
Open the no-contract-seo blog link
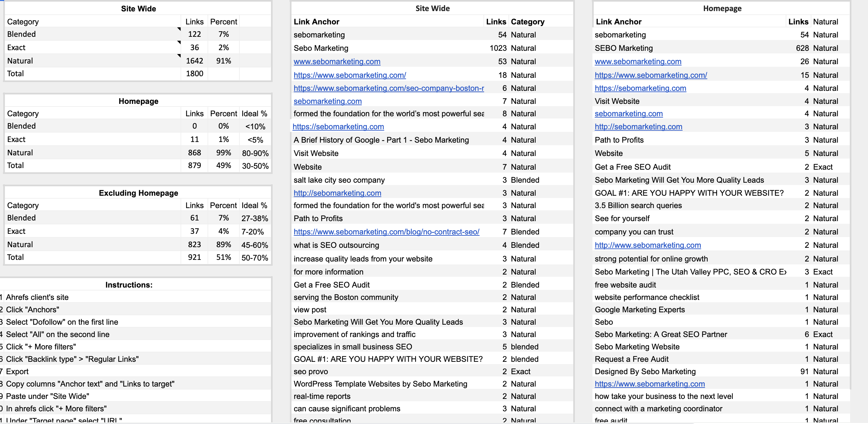386,232
